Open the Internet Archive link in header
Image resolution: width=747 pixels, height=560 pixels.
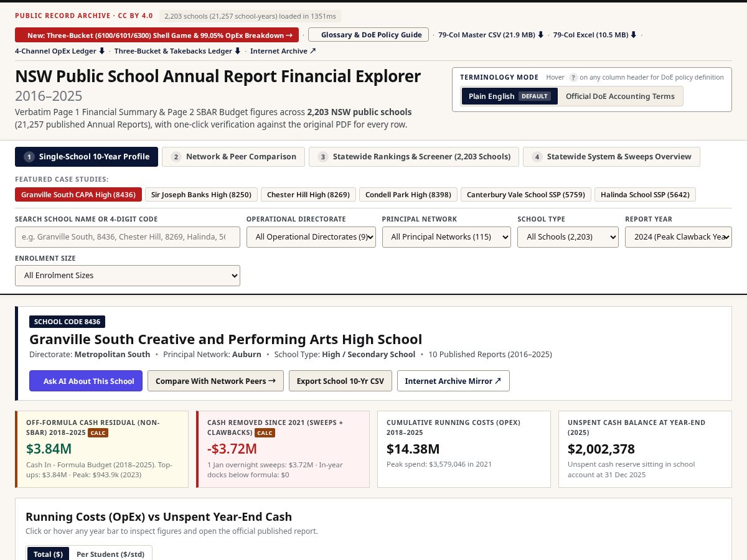coord(283,51)
